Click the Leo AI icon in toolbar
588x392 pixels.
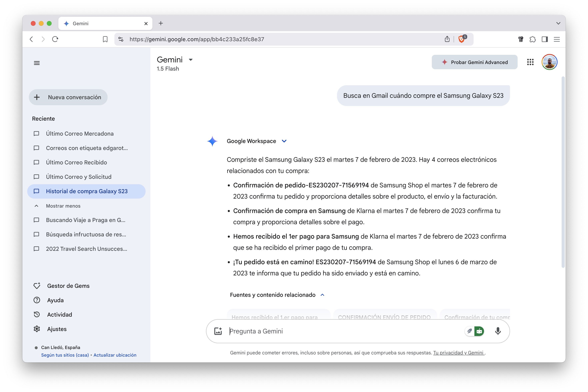(521, 39)
